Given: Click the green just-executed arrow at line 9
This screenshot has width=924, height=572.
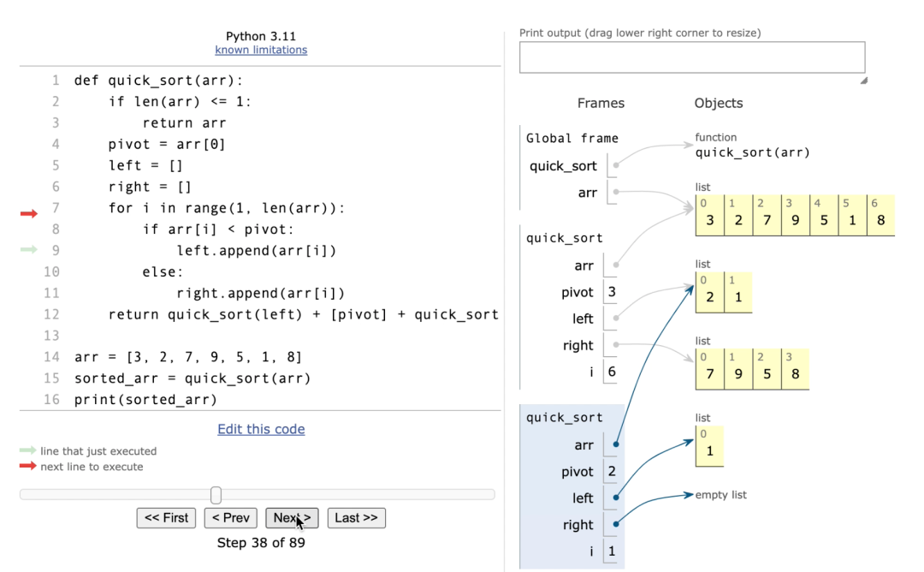Looking at the screenshot, I should point(28,250).
